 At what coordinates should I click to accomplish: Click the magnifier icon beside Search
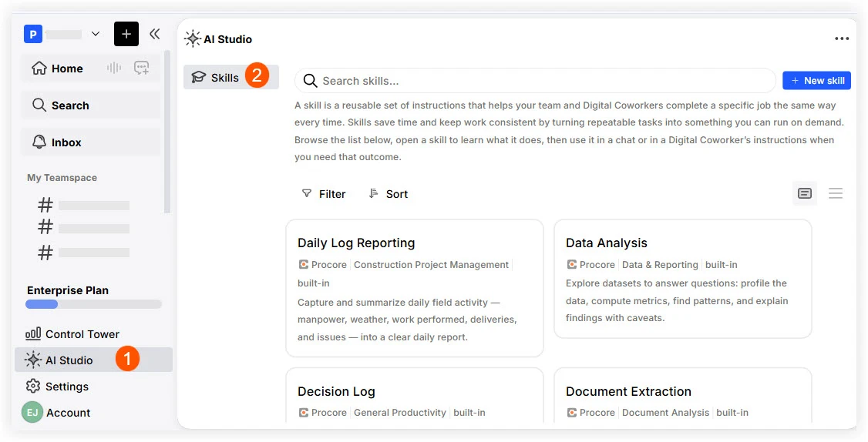tap(39, 105)
